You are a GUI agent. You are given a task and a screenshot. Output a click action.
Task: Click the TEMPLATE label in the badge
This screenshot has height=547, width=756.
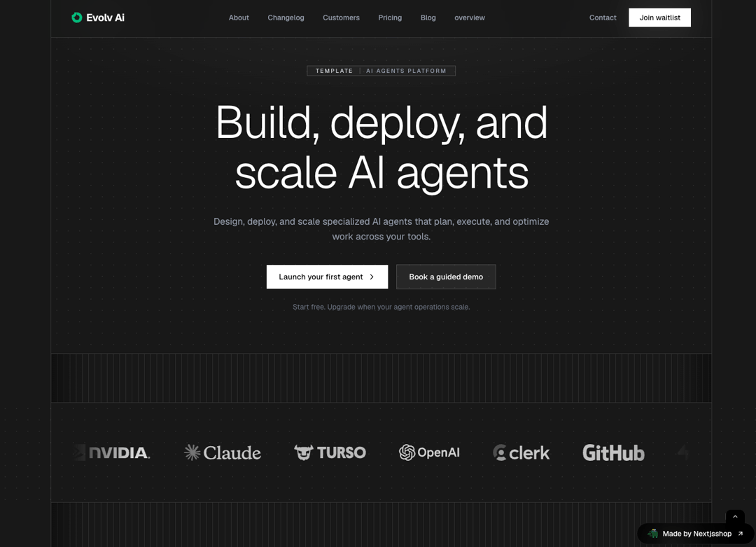[334, 71]
